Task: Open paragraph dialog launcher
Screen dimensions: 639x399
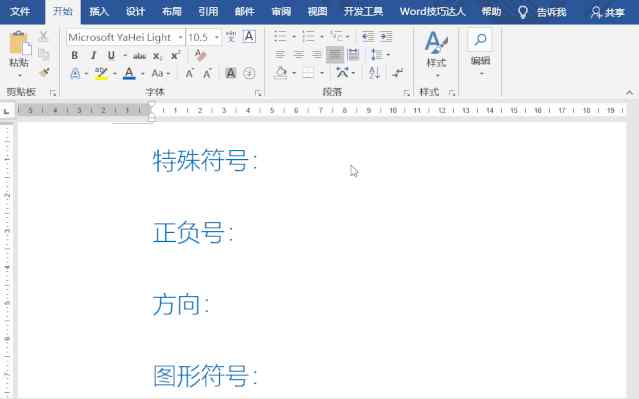Action: 406,93
